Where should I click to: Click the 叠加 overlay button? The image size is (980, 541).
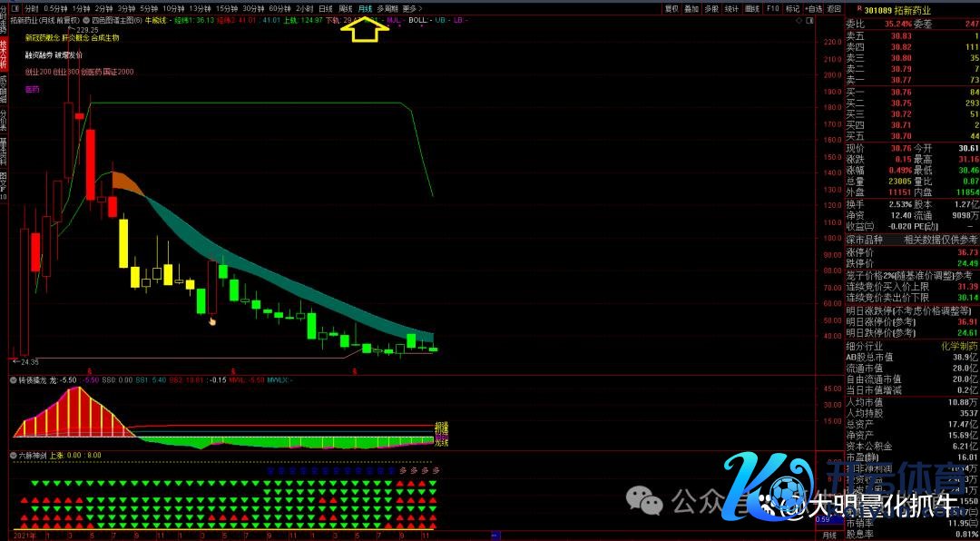coord(691,8)
